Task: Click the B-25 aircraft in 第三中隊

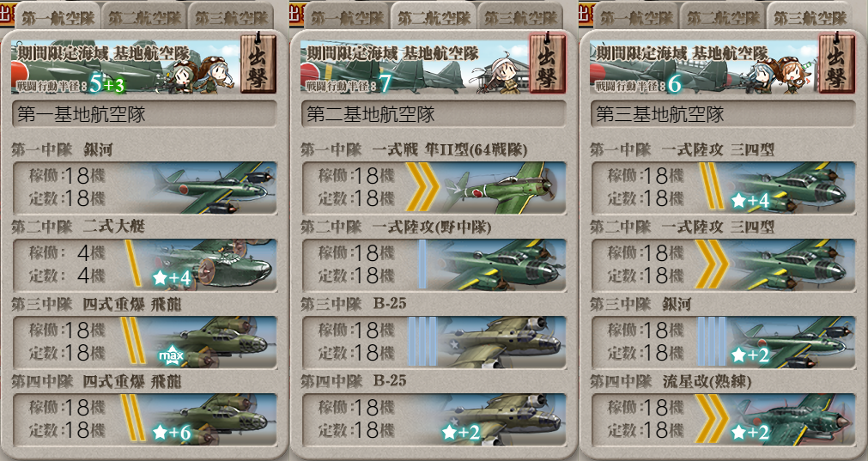Action: point(434,342)
